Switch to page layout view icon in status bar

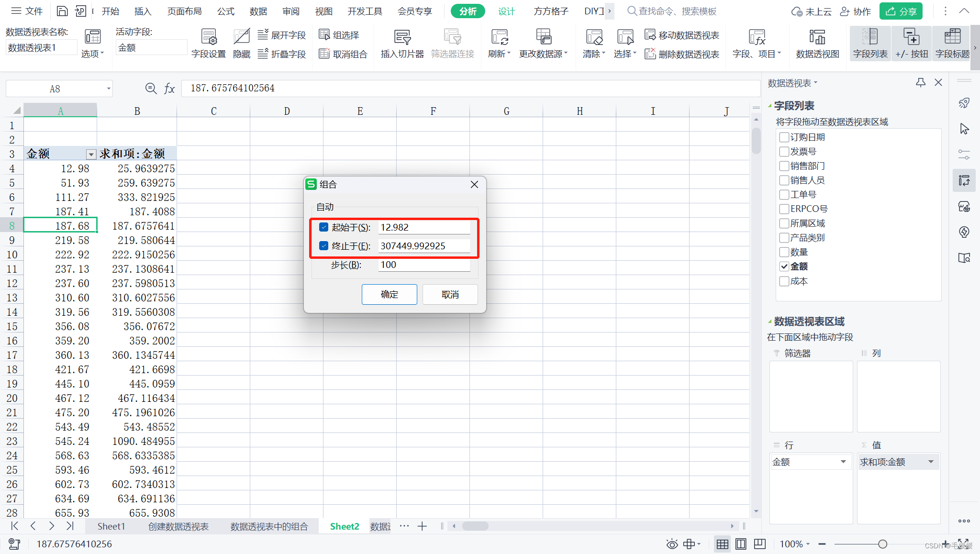click(741, 544)
